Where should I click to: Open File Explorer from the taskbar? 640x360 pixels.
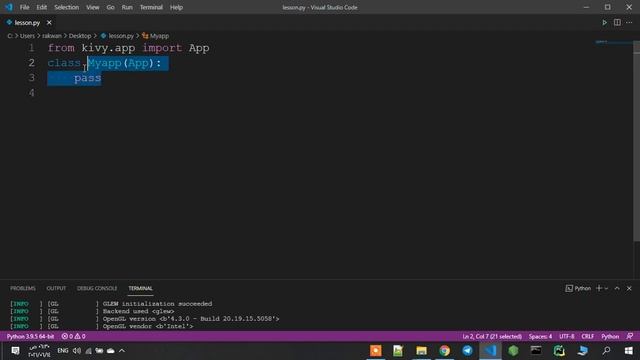tap(422, 351)
